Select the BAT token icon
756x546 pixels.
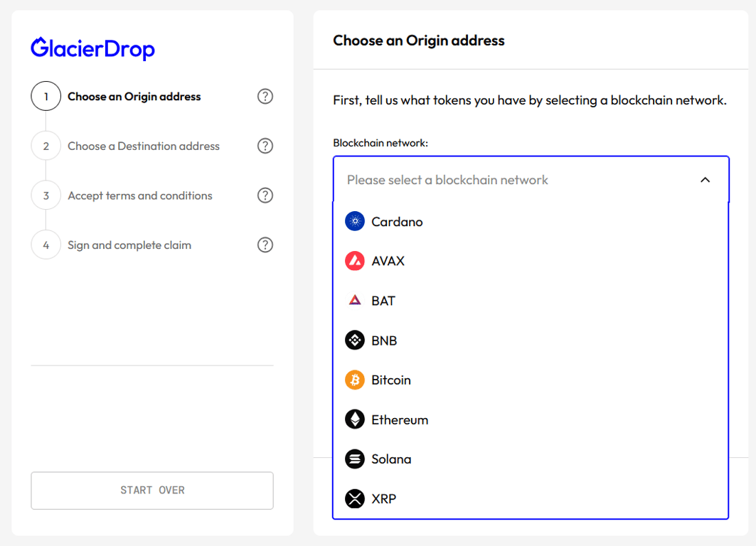354,300
